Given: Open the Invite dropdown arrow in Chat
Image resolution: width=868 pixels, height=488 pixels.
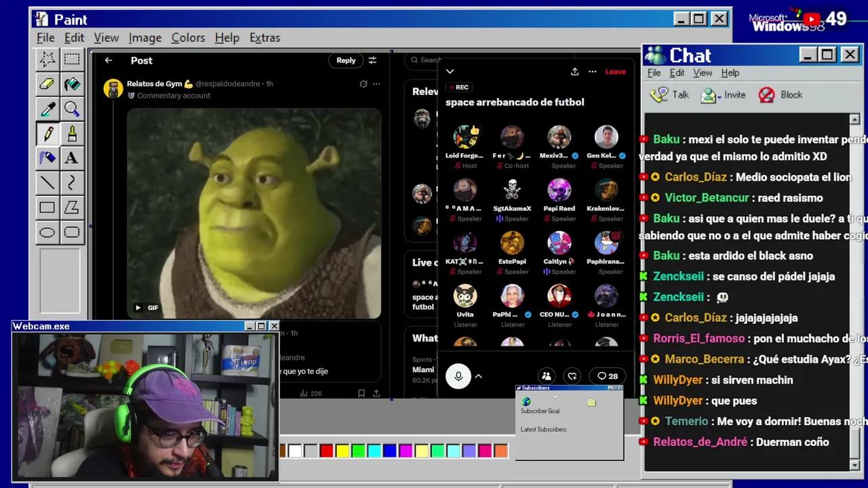Looking at the screenshot, I should pyautogui.click(x=719, y=97).
